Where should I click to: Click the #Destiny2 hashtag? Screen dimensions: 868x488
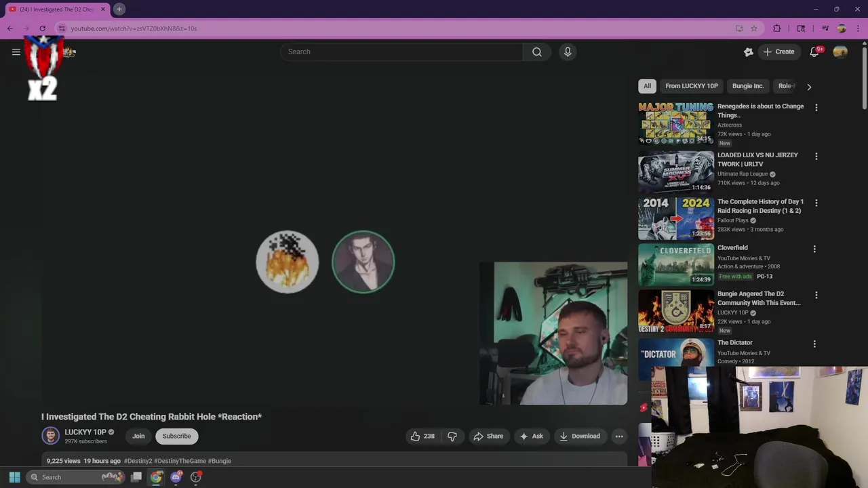tap(138, 461)
